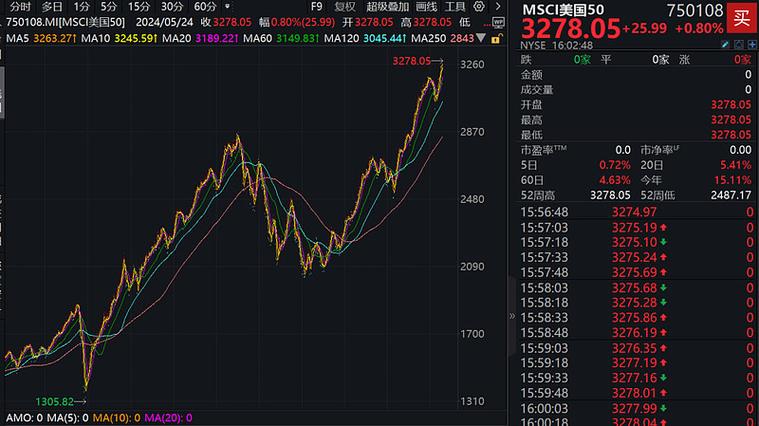
Task: Expand the MA list triangle after MA250
Action: pos(481,38)
